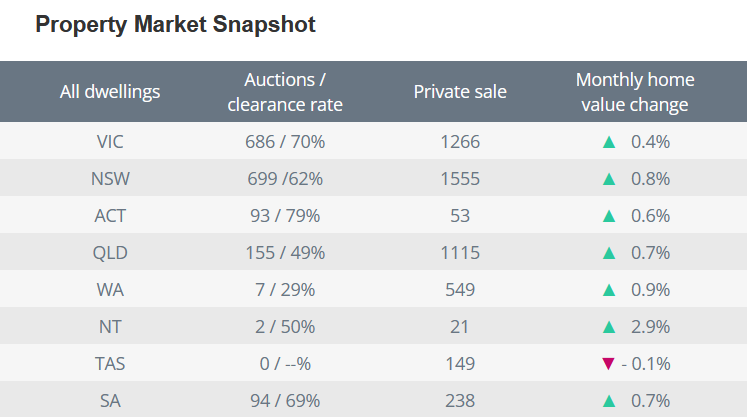Select the WA auctions cell 7 / 29%
The height and width of the screenshot is (417, 747).
click(285, 290)
